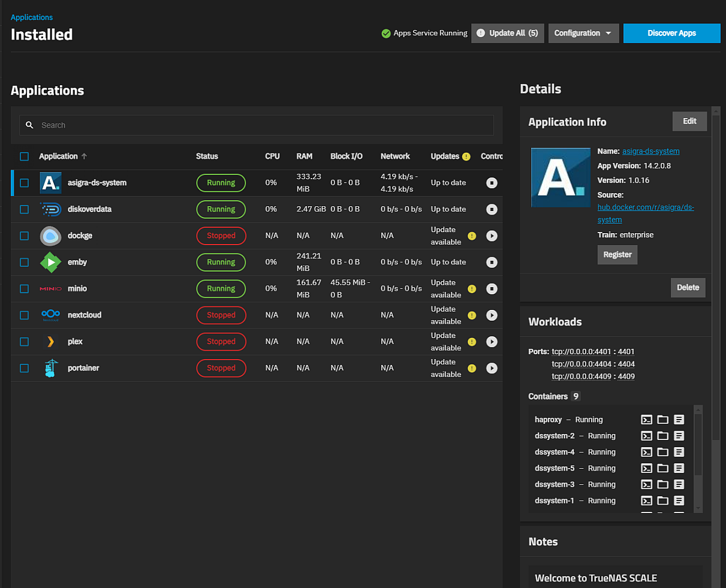Edit the application info
This screenshot has height=588, width=726.
pyautogui.click(x=689, y=121)
